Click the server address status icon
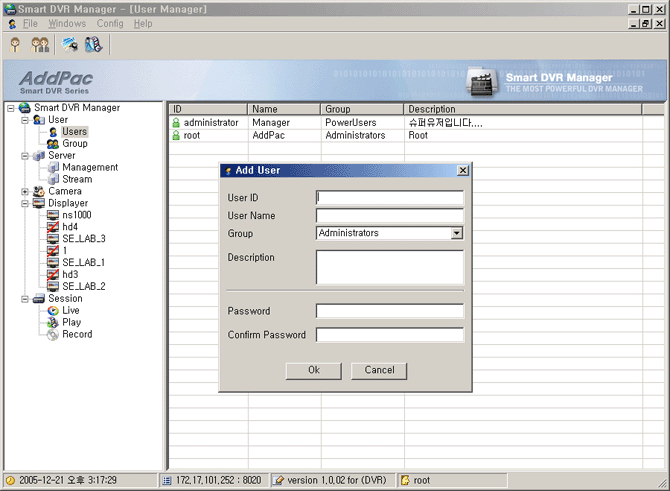 coord(167,481)
